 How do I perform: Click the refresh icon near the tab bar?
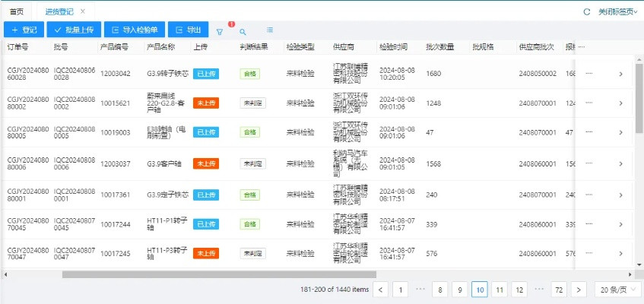click(586, 11)
